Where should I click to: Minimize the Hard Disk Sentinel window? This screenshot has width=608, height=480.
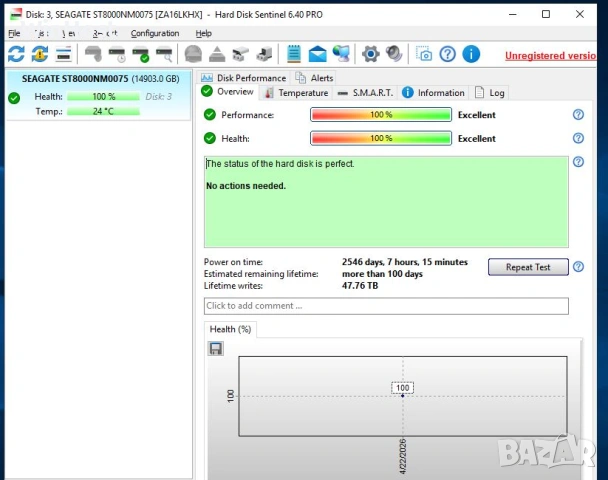pyautogui.click(x=513, y=14)
